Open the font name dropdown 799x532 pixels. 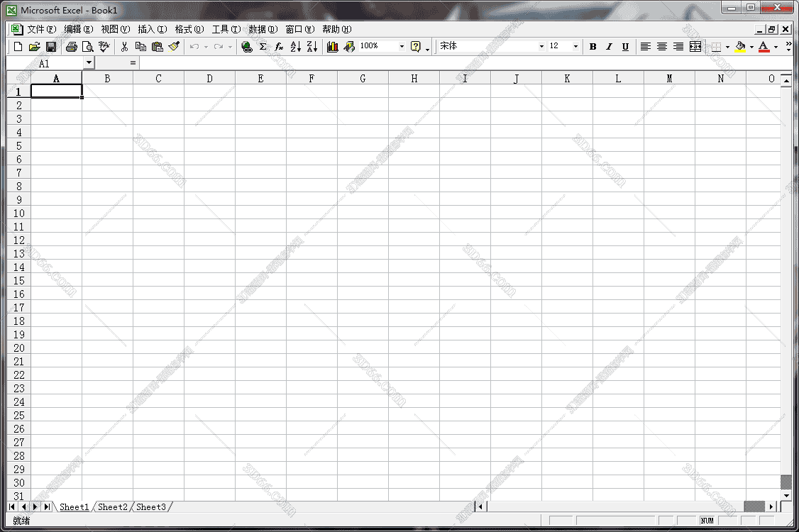[542, 46]
